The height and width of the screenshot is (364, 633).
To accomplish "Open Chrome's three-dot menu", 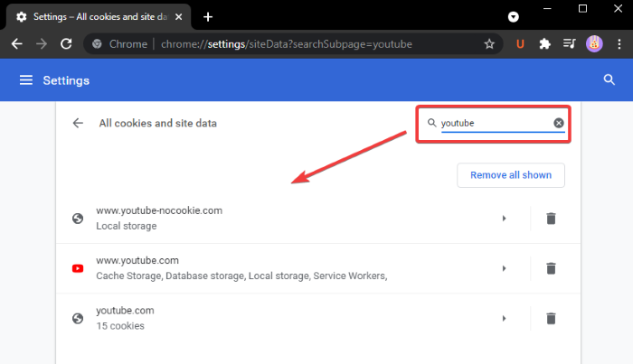I will click(617, 43).
